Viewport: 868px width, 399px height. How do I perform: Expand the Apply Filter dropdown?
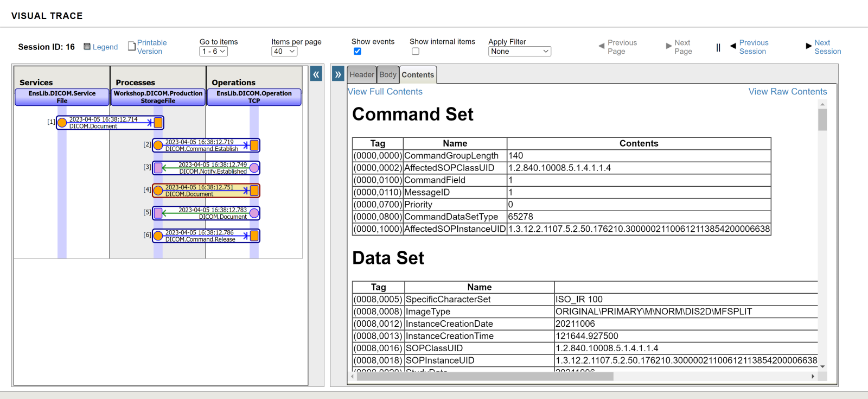click(x=519, y=52)
